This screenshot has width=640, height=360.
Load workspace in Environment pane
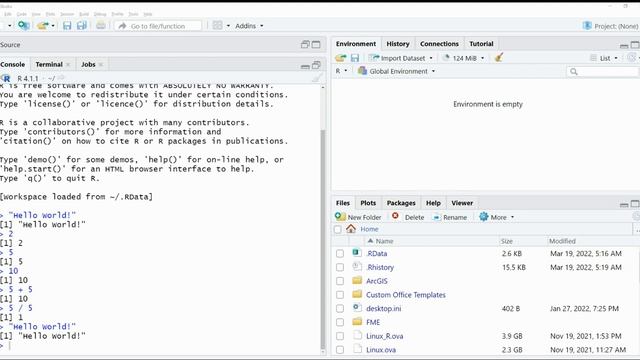341,58
